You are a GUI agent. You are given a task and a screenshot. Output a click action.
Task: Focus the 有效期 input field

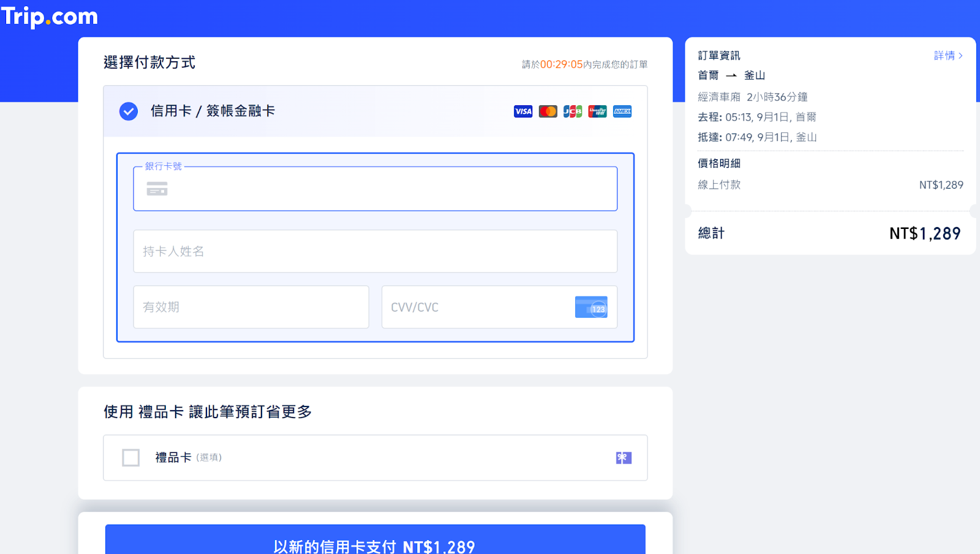click(x=251, y=307)
